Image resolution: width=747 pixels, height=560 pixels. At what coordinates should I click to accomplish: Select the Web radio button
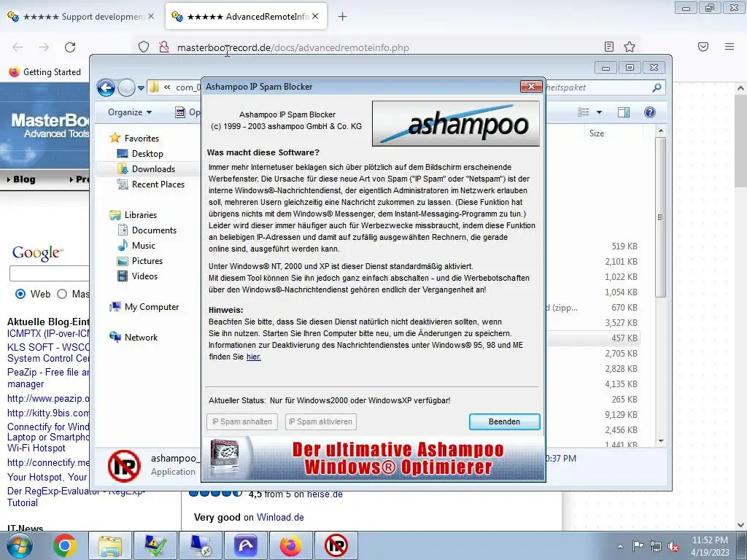[x=20, y=294]
